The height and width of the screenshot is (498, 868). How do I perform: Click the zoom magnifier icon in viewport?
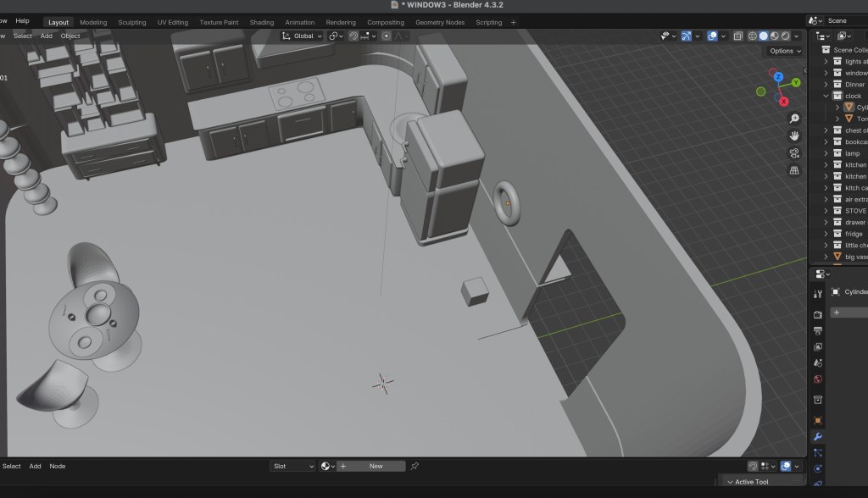tap(794, 119)
